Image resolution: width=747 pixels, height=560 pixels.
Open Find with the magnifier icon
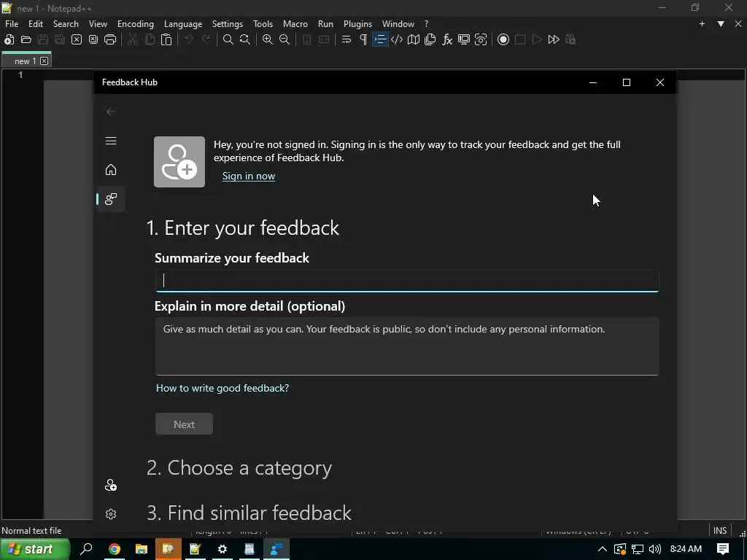point(228,39)
